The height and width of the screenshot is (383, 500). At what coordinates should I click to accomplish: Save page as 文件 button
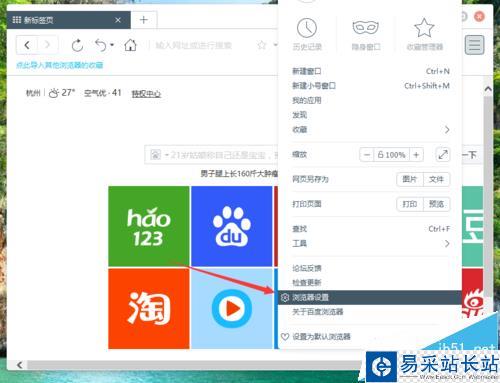tap(436, 179)
